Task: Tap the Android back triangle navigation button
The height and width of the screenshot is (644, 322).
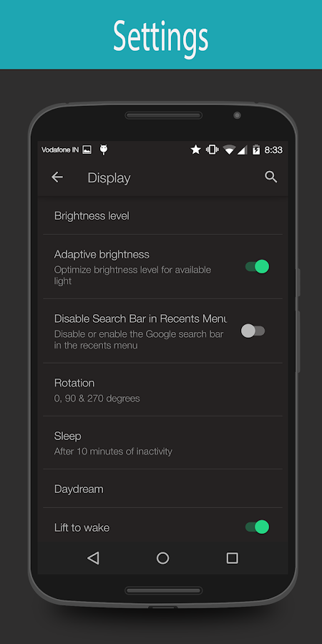Action: point(93,557)
